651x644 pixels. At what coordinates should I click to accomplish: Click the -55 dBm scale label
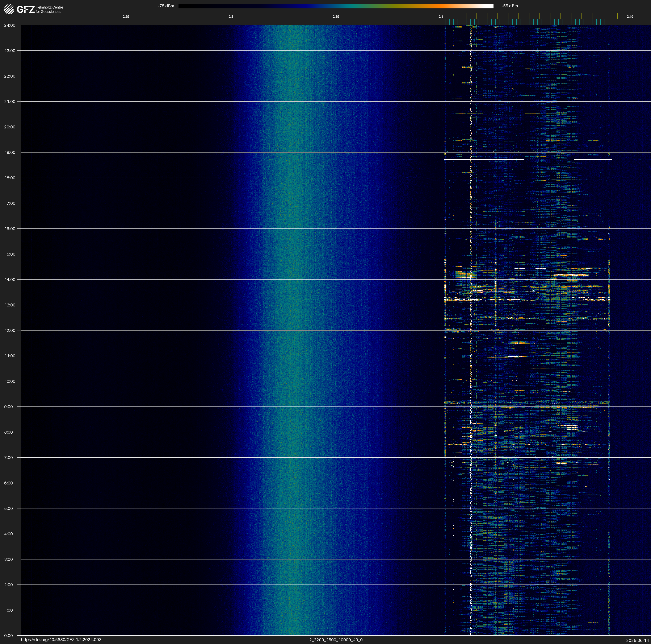pyautogui.click(x=509, y=6)
